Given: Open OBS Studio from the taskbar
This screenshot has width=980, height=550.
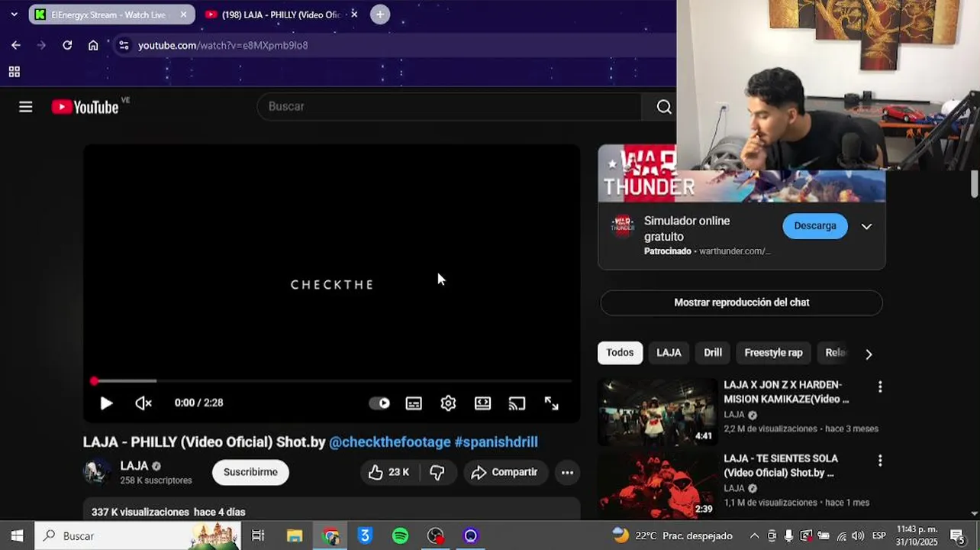Looking at the screenshot, I should [x=435, y=536].
